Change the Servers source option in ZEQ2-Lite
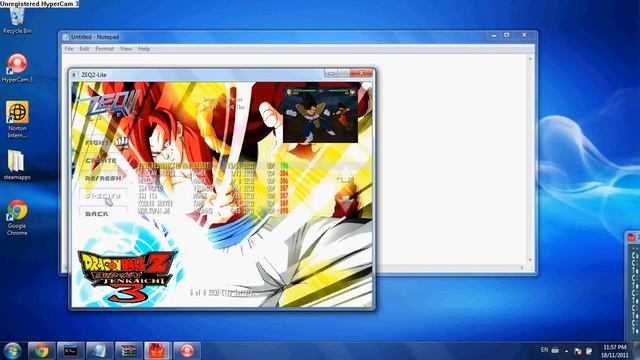This screenshot has height=360, width=640. click(223, 100)
